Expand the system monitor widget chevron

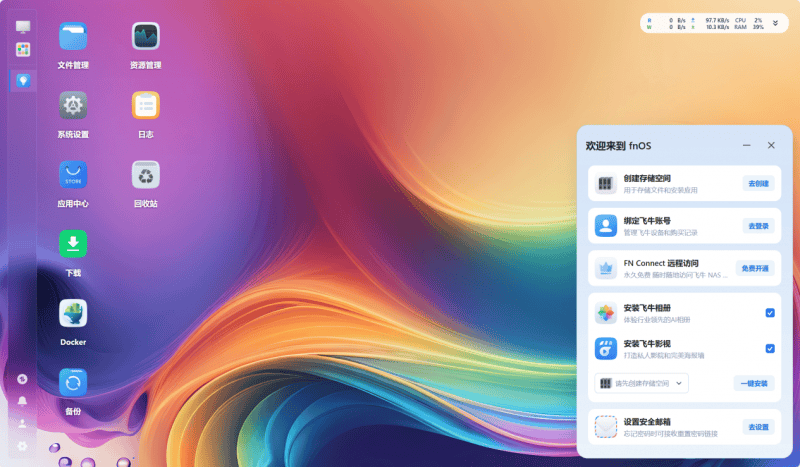[775, 23]
